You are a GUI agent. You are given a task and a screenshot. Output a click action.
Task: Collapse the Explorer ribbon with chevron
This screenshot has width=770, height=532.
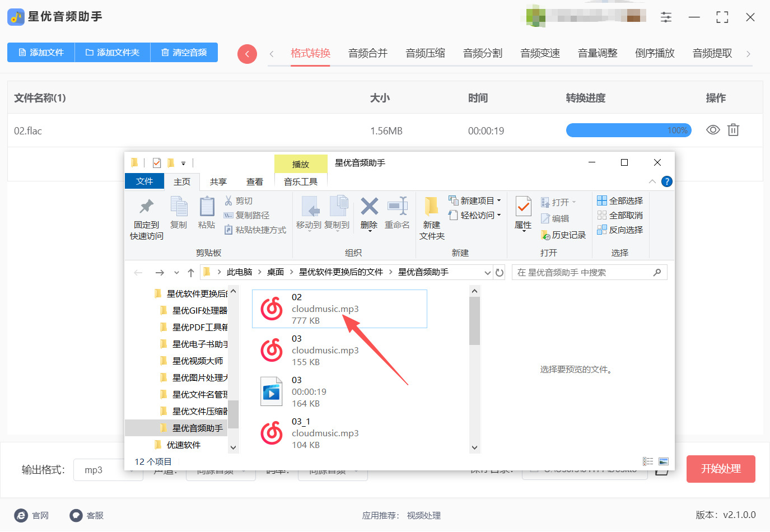click(652, 181)
